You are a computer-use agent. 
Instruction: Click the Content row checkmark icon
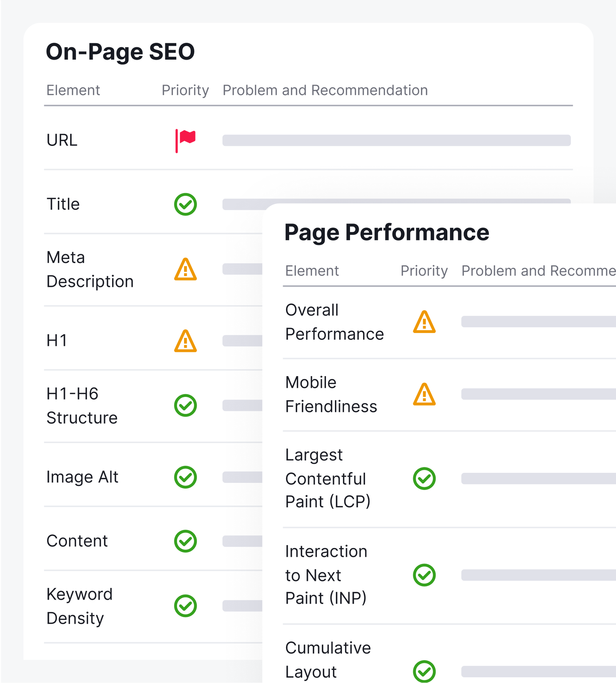[x=186, y=541]
